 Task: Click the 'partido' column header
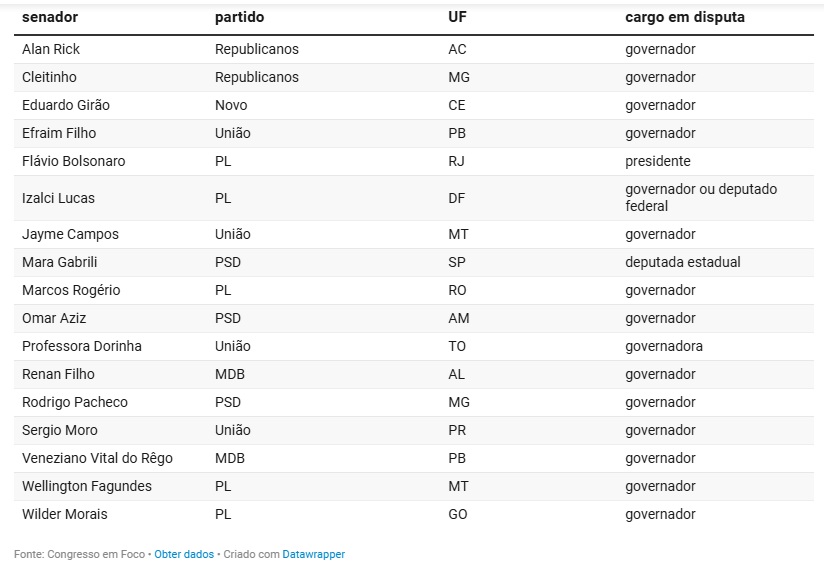pos(240,18)
